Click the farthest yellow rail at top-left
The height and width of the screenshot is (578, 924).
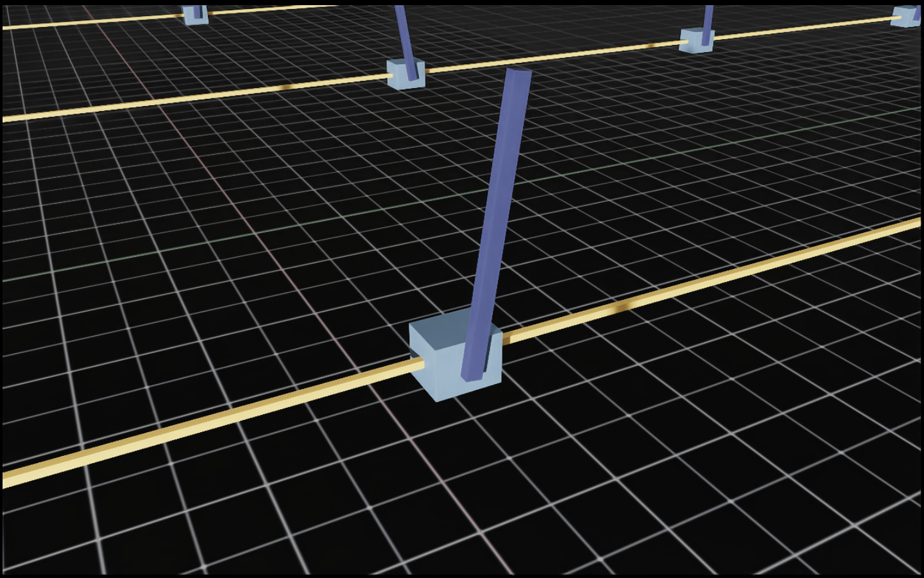(x=90, y=21)
